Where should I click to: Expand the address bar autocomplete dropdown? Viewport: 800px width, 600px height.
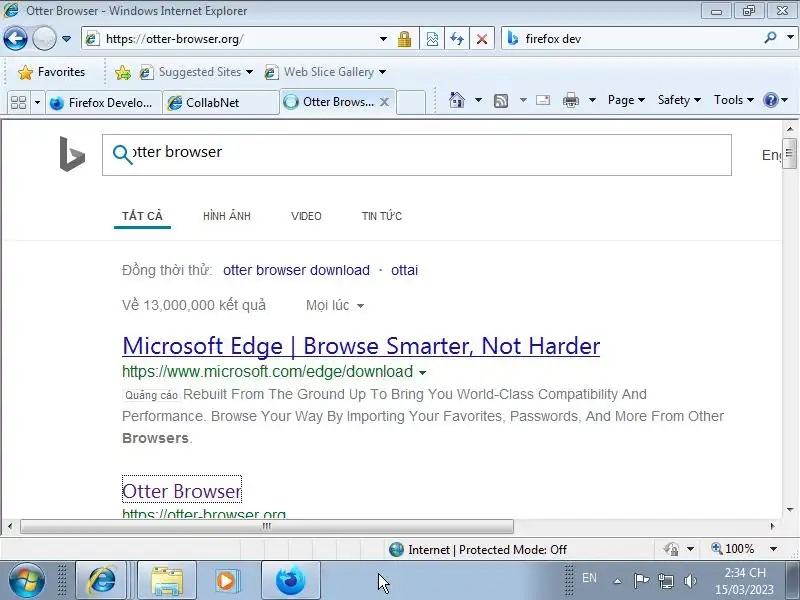(383, 39)
